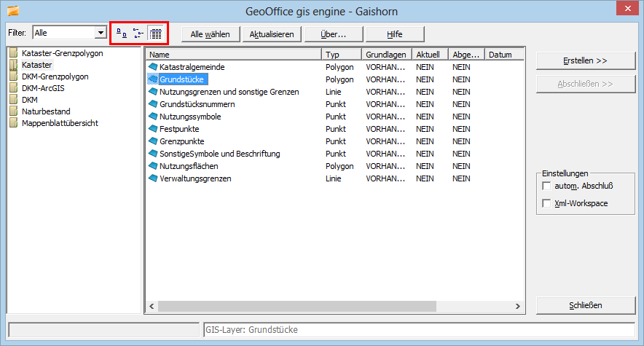Click the Erstellen >> button

click(586, 60)
